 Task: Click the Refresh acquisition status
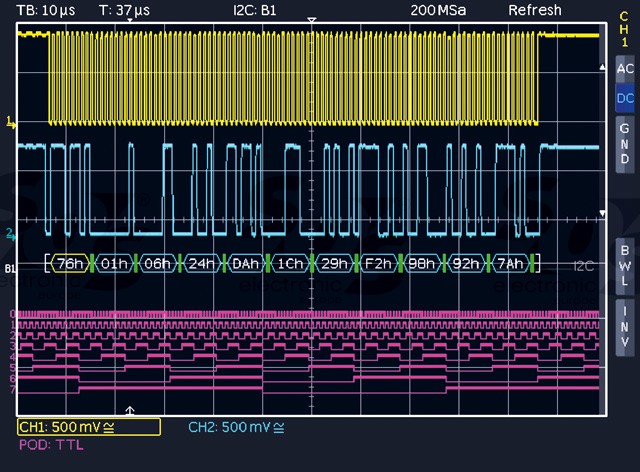(x=535, y=10)
